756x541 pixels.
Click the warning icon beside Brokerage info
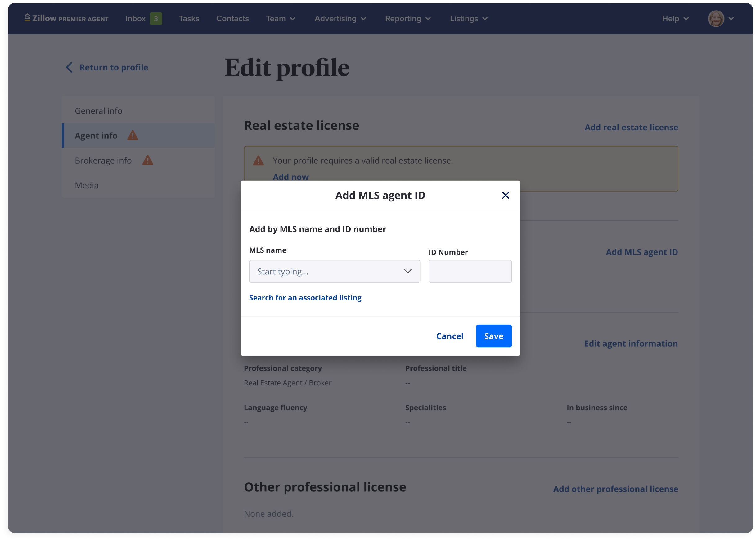click(147, 160)
